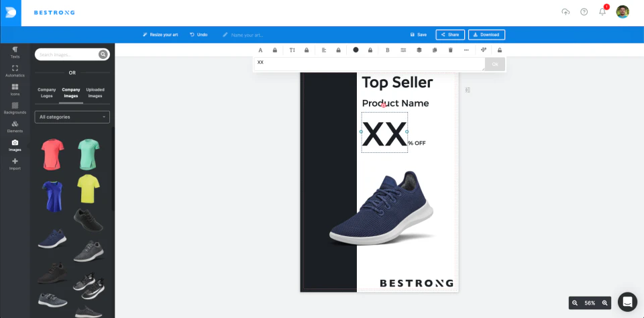Select the blue t-shirt thumbnail
Image resolution: width=644 pixels, height=318 pixels.
[x=52, y=196]
